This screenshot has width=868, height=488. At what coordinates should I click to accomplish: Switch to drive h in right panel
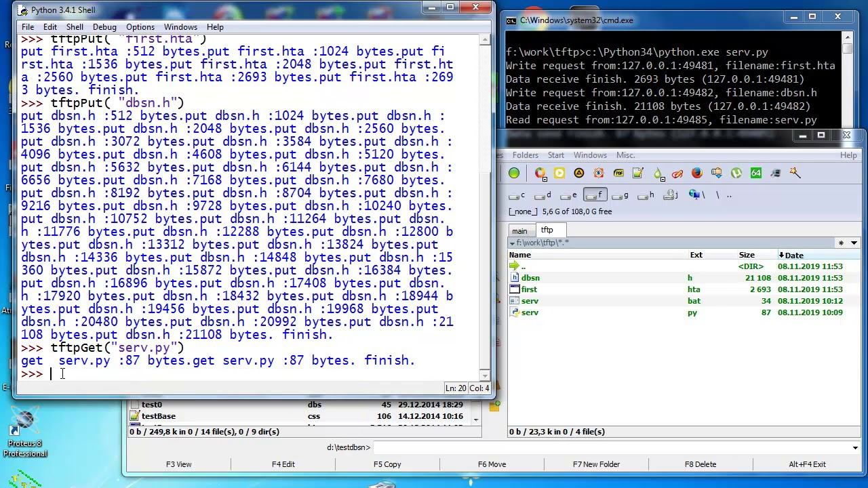click(646, 195)
